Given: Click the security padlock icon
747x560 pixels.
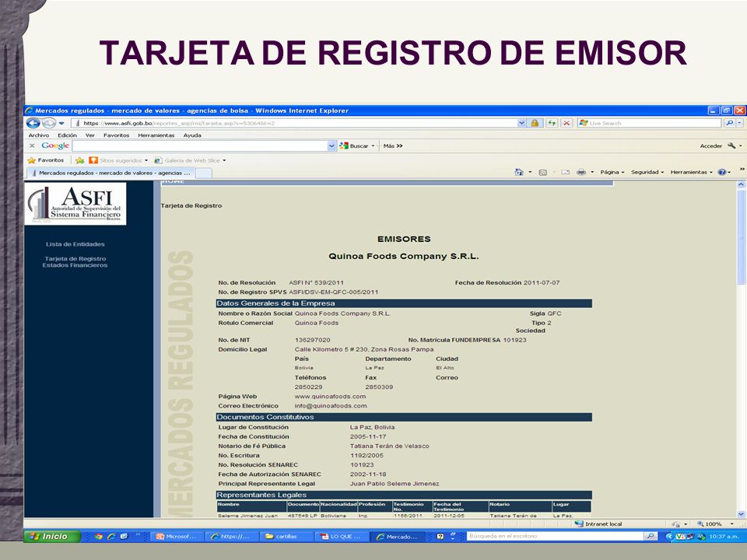Looking at the screenshot, I should pyautogui.click(x=535, y=124).
